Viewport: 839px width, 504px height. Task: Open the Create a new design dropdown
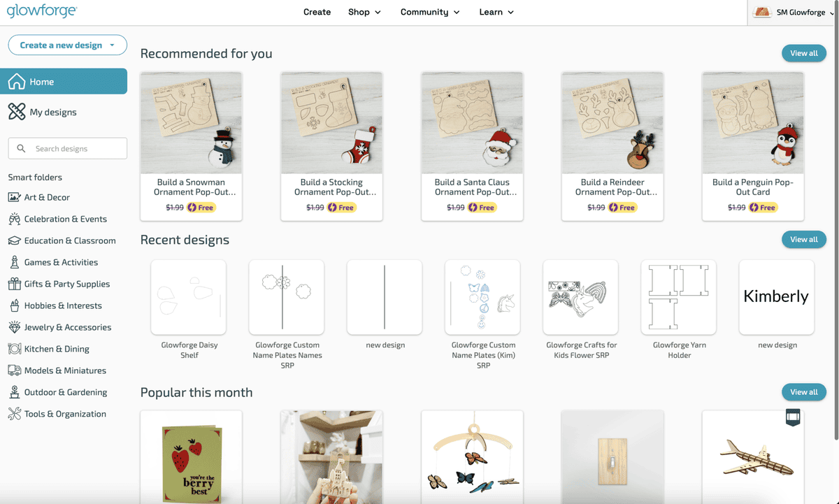[x=67, y=45]
